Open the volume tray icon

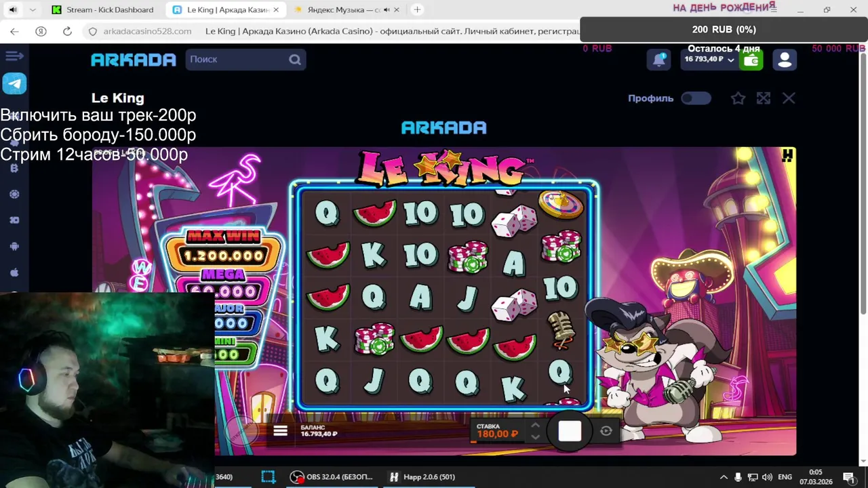click(767, 477)
